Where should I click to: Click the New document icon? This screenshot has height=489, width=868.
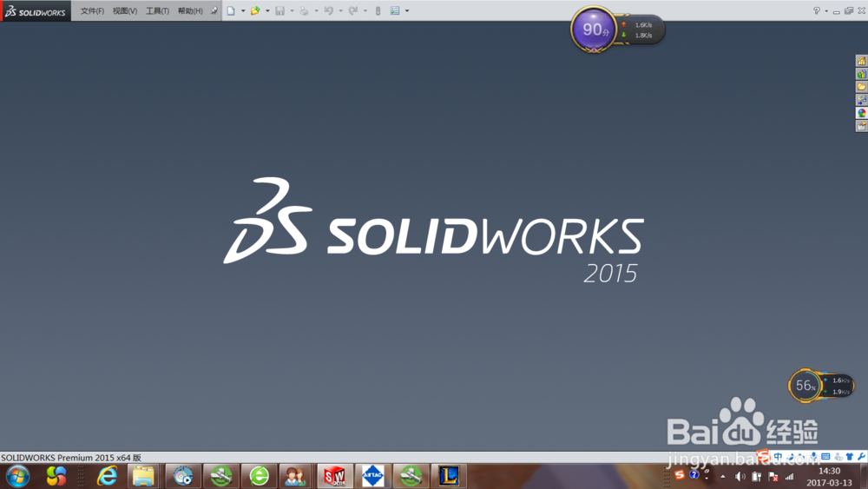coord(231,10)
